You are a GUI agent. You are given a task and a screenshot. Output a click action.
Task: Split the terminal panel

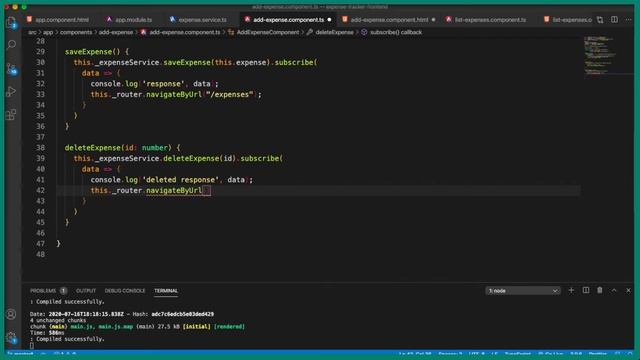click(586, 290)
